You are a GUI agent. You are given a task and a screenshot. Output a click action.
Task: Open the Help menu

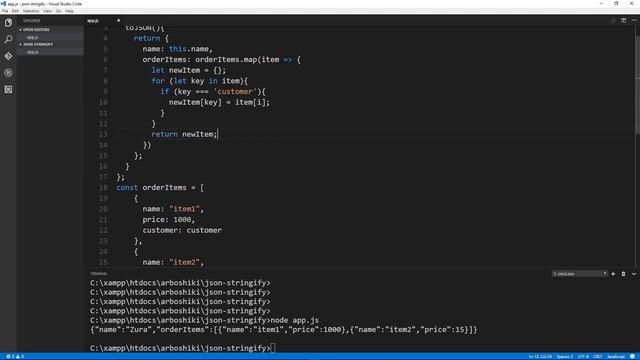(x=69, y=11)
